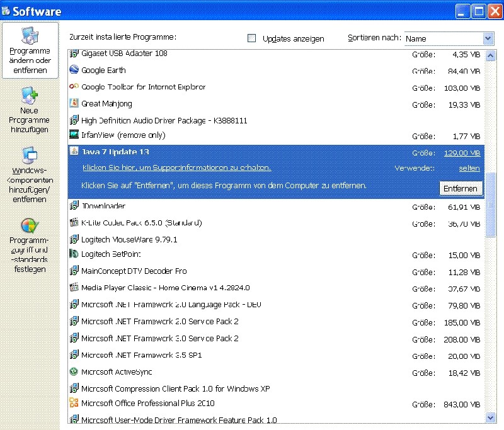This screenshot has width=504, height=430.
Task: Select the Google Toolbar program icon
Action: (x=74, y=87)
